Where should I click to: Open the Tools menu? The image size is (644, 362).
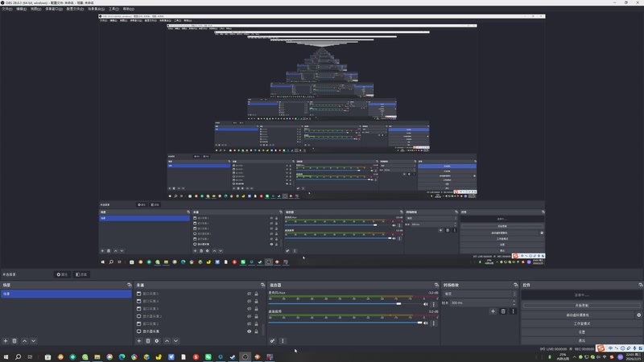click(114, 9)
